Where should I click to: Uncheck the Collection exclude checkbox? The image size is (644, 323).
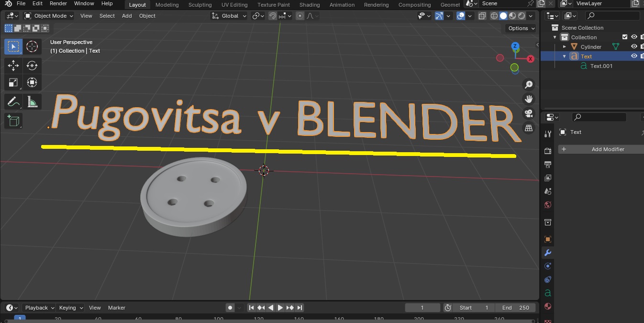(x=624, y=37)
